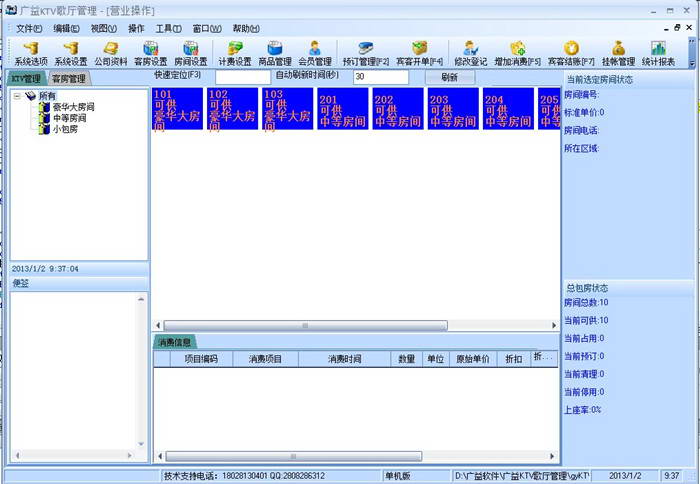This screenshot has height=484, width=700.
Task: Click the 单位 column header
Action: click(436, 359)
